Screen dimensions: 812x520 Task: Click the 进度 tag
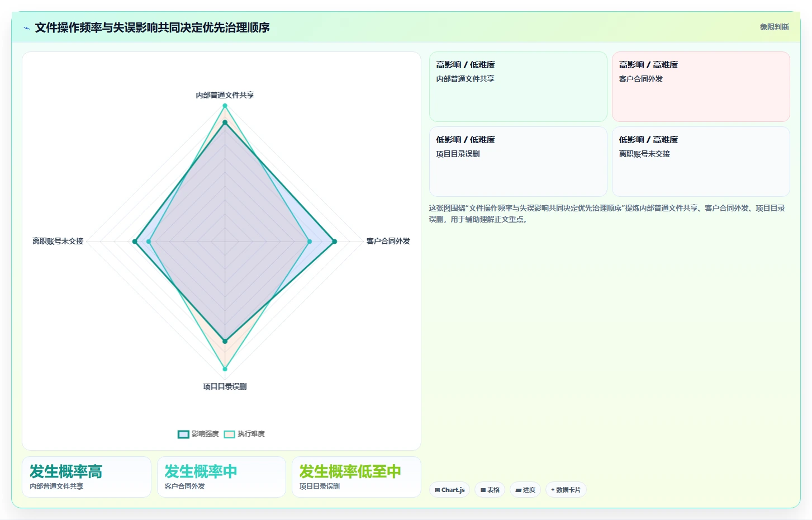click(x=525, y=490)
